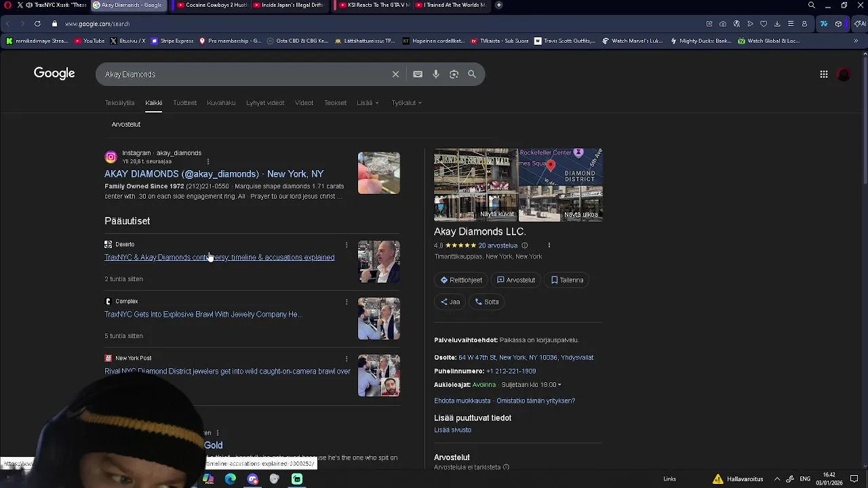Click the Jaa share button

450,302
